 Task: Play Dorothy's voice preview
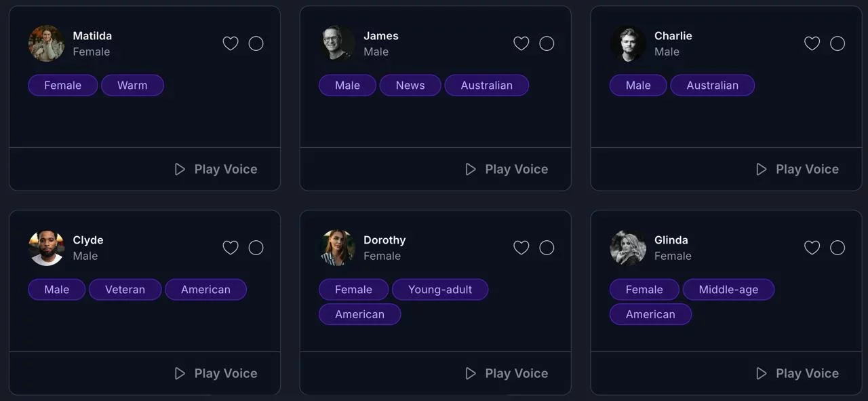point(507,373)
